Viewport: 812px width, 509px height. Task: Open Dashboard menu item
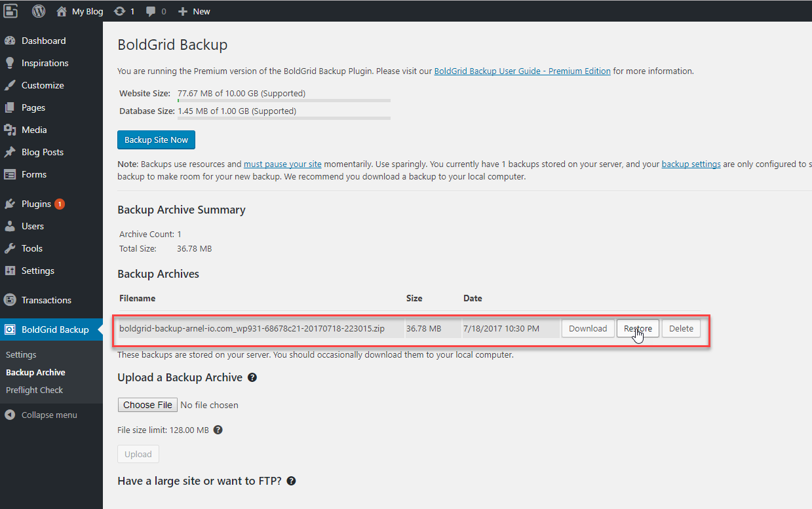[51, 41]
